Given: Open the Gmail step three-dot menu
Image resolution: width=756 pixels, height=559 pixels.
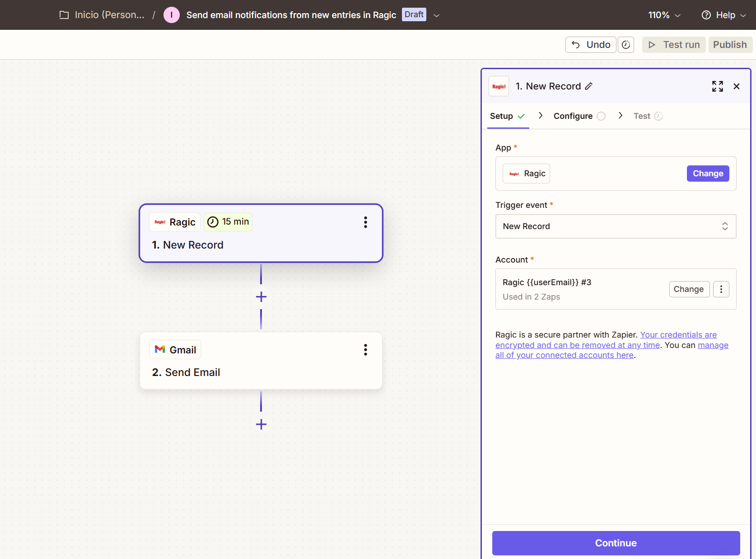Looking at the screenshot, I should tap(365, 350).
